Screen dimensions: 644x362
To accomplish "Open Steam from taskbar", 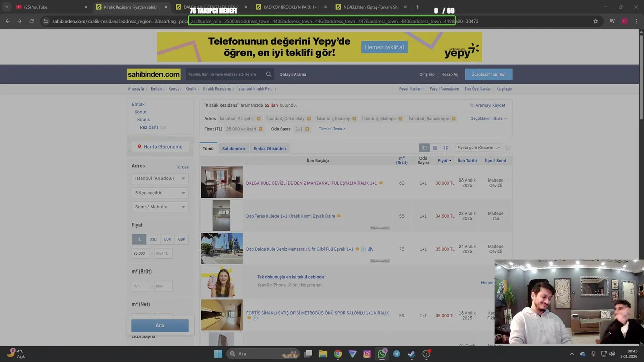I will pos(412,354).
